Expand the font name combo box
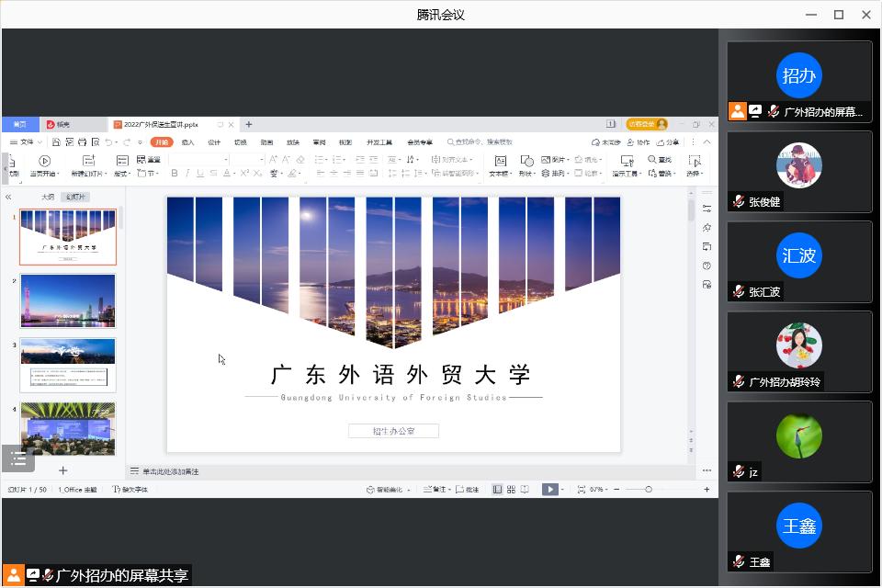The width and height of the screenshot is (882, 588). tap(226, 160)
